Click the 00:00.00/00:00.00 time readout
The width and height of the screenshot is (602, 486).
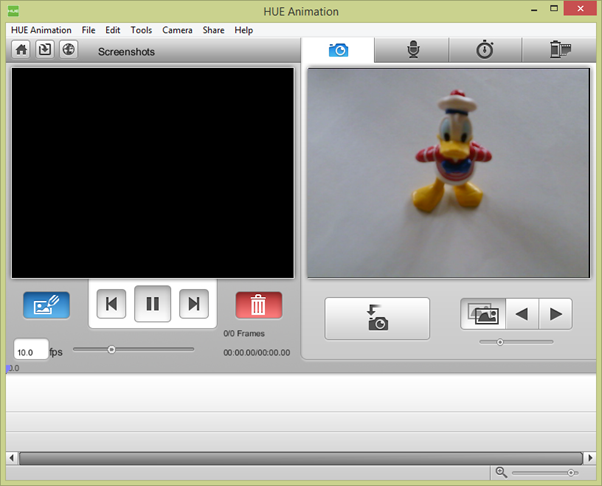[x=256, y=352]
